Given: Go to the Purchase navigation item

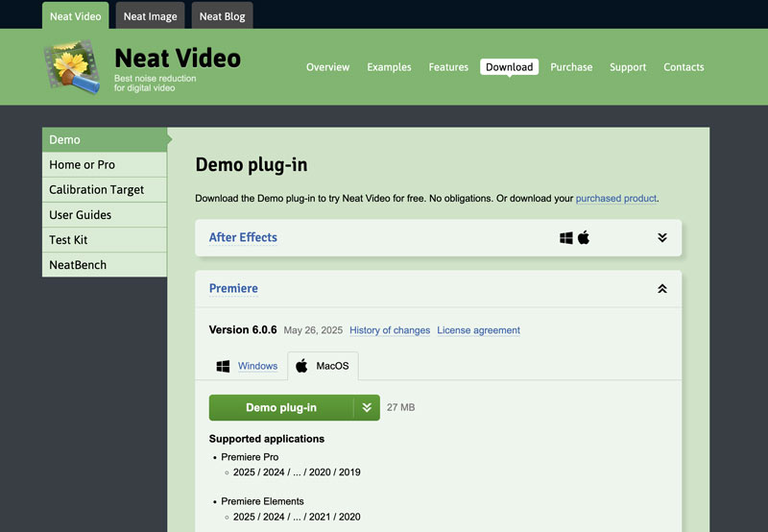Looking at the screenshot, I should (571, 67).
